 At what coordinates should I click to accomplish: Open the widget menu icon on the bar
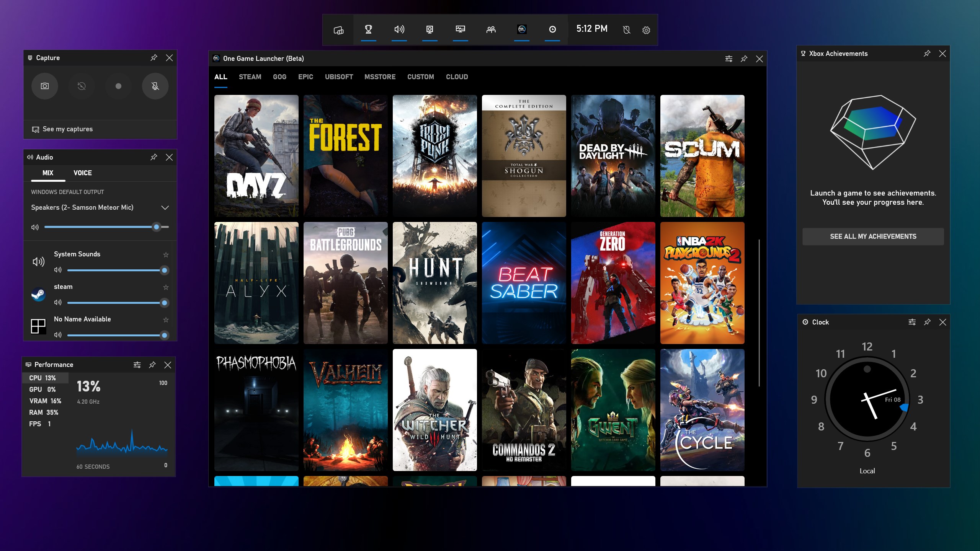(338, 30)
